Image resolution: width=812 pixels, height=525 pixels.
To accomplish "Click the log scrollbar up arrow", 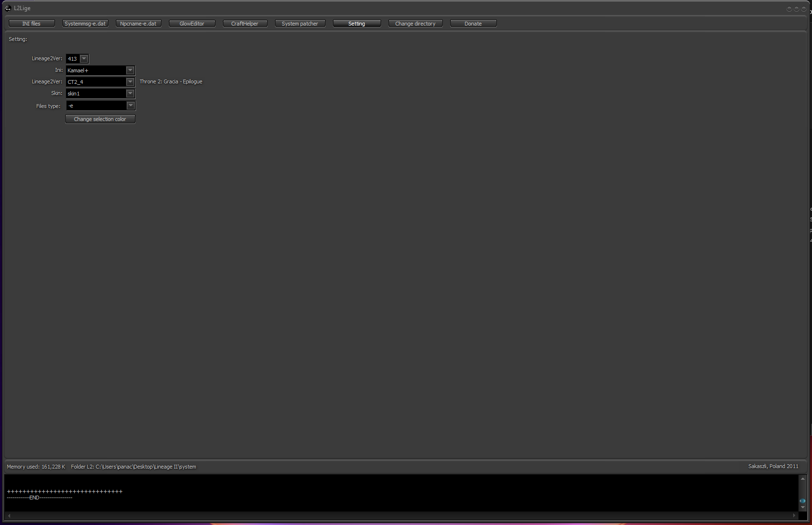I will pos(803,479).
